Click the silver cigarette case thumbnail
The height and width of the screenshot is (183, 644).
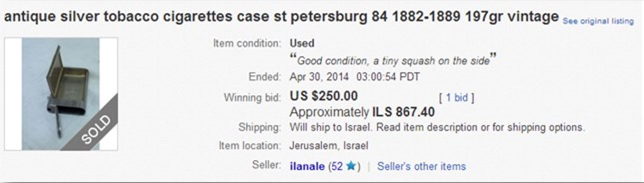click(x=61, y=94)
